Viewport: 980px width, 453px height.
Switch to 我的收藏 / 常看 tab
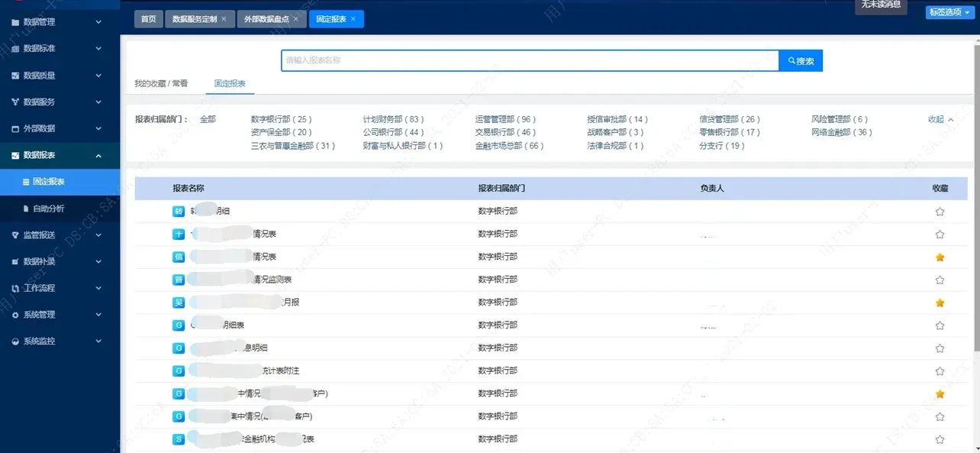(161, 83)
